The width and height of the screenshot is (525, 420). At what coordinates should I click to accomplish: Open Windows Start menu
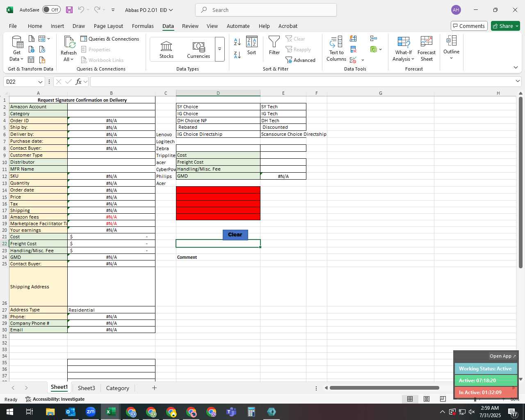point(10,412)
